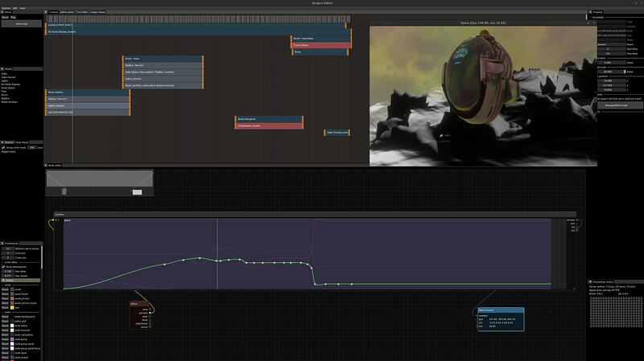The width and height of the screenshot is (644, 361).
Task: Select the Effects node title
Action: pyautogui.click(x=139, y=304)
